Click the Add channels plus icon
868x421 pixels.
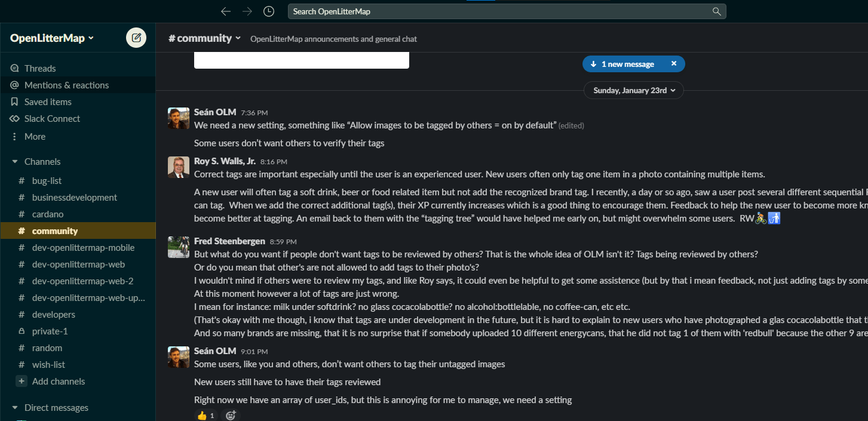[x=22, y=381]
